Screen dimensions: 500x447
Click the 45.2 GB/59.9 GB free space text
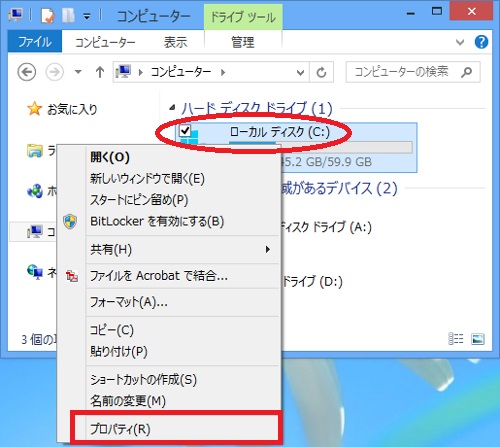coord(326,162)
